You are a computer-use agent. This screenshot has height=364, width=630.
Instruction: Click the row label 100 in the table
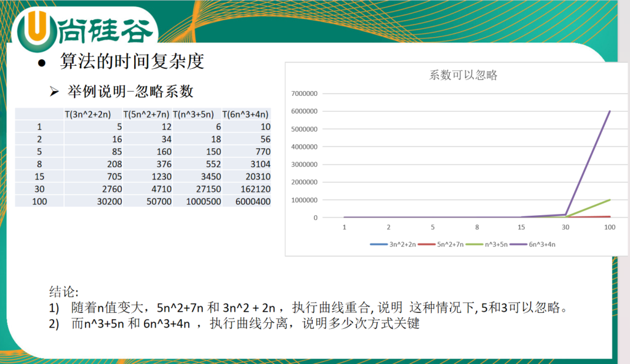(x=39, y=201)
